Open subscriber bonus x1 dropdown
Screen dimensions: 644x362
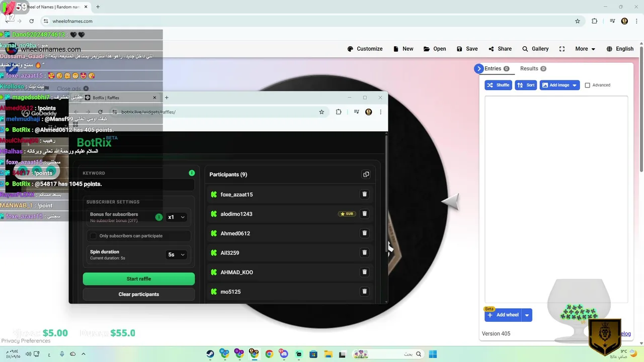[177, 217]
